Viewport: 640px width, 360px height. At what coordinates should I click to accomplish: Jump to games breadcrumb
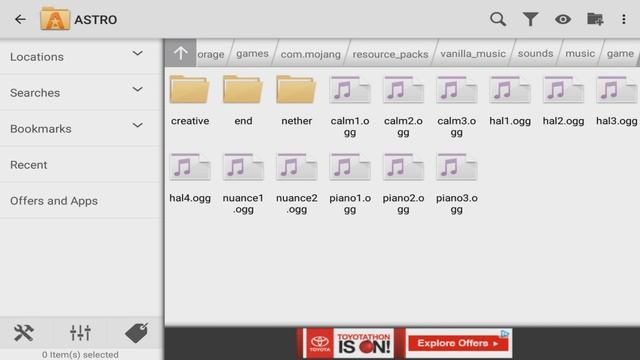tap(252, 53)
